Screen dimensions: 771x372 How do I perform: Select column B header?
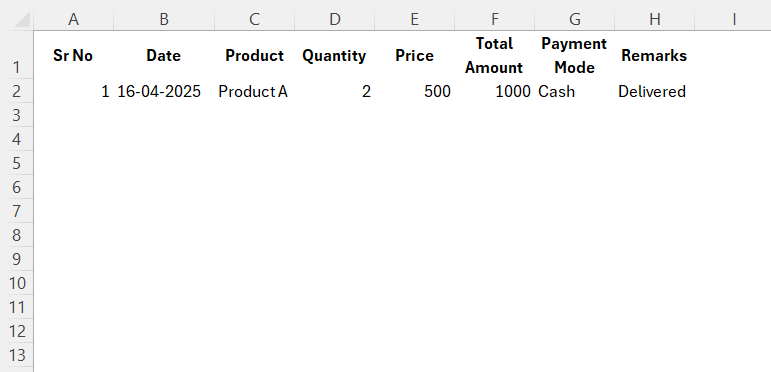point(164,19)
